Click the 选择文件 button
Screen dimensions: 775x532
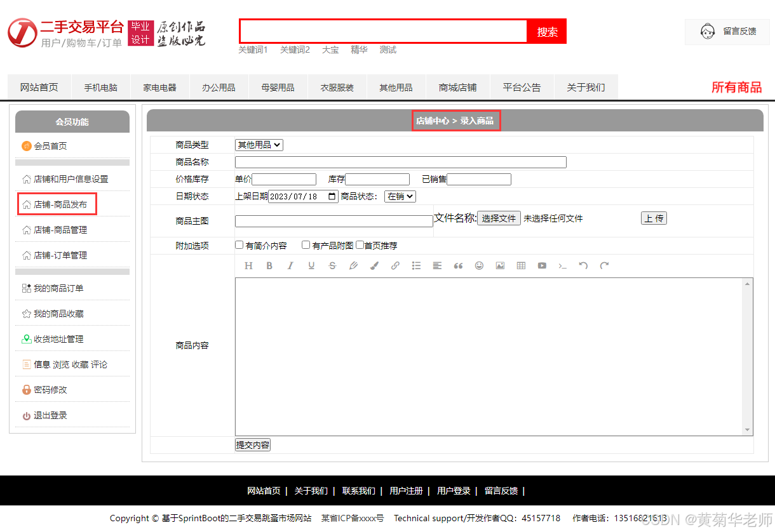click(499, 218)
